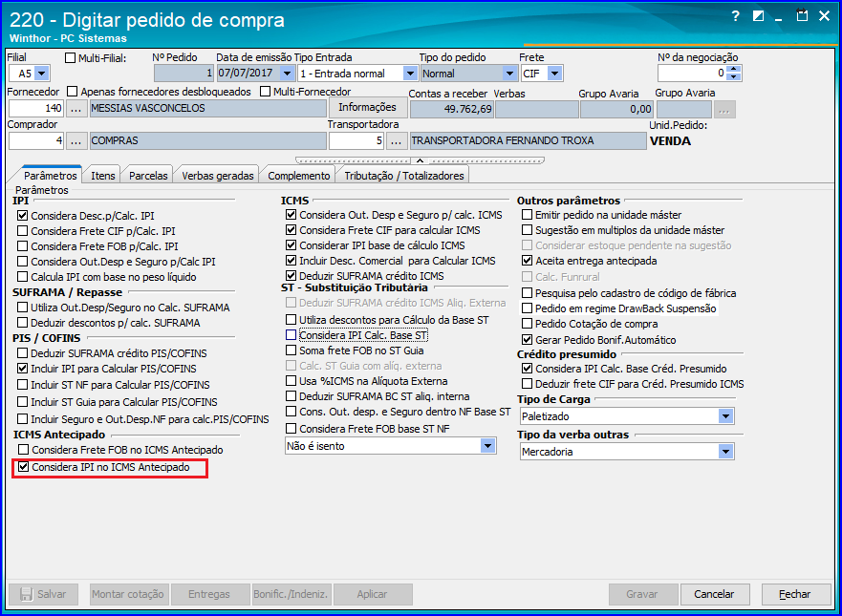Open the Tributação / Totalizadores tab
The image size is (842, 616).
(x=404, y=176)
